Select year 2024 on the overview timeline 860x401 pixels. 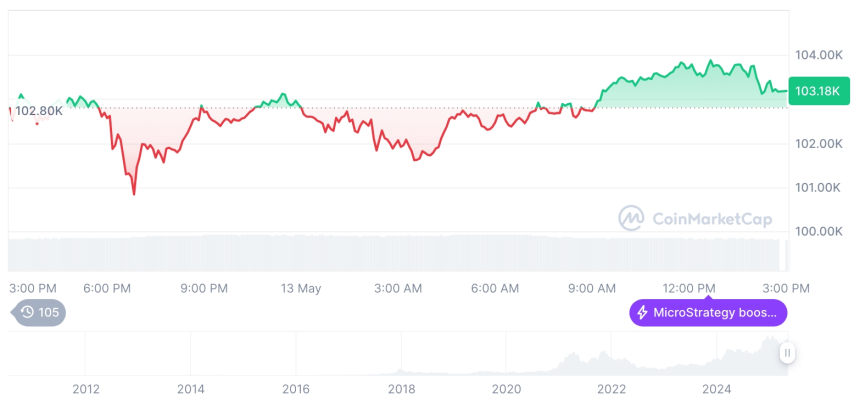tap(717, 389)
